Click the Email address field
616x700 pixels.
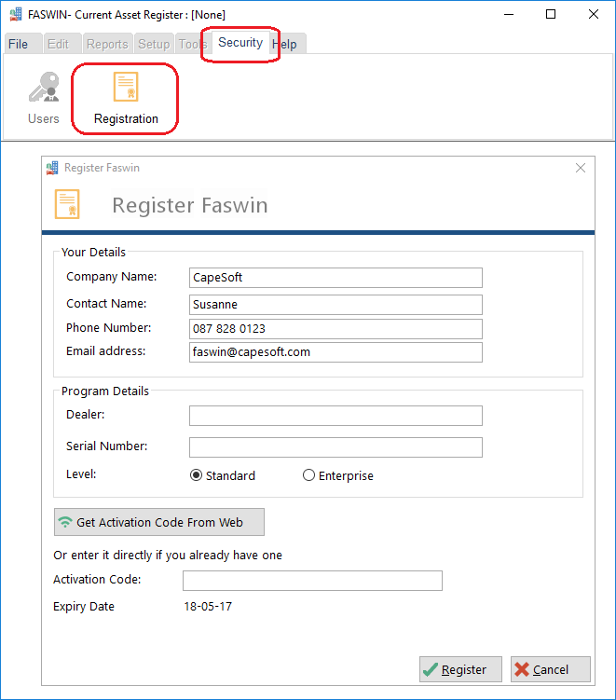click(x=335, y=352)
